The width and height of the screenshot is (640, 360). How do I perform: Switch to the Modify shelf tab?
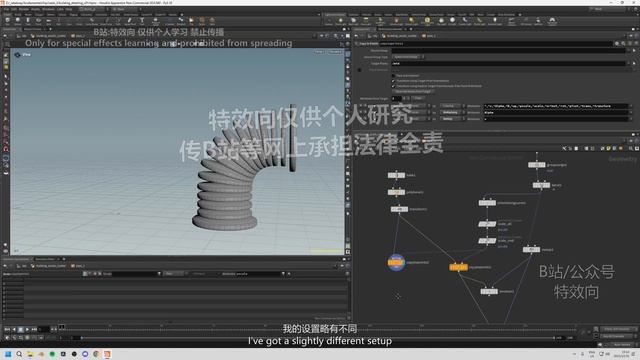coord(28,14)
